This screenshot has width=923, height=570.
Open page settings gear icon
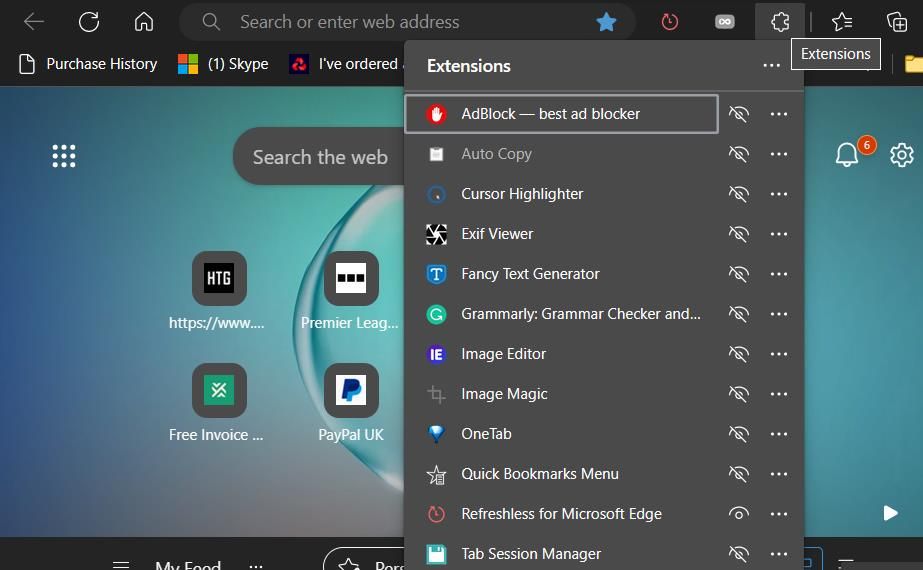click(901, 155)
